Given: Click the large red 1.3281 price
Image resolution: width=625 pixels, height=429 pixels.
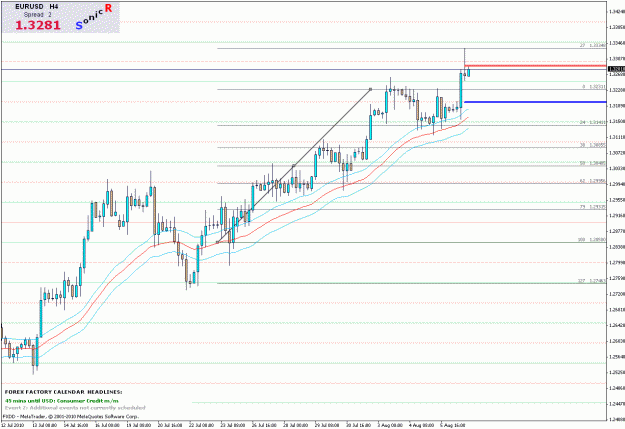Looking at the screenshot, I should [x=38, y=25].
